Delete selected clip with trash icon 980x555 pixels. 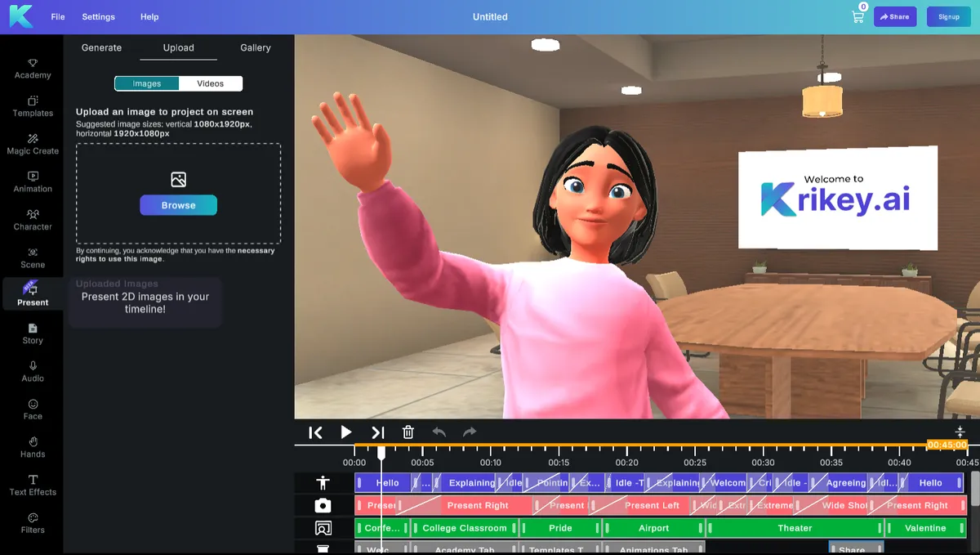408,432
